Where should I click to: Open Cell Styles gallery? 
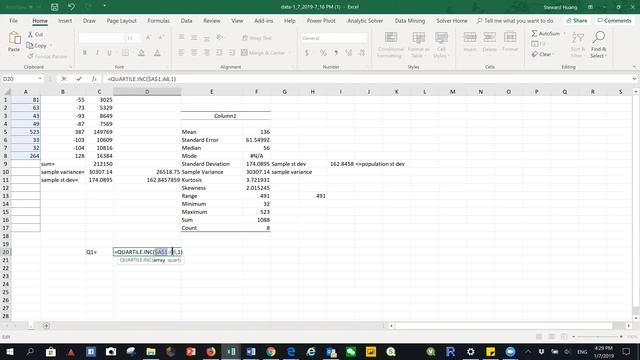click(441, 44)
